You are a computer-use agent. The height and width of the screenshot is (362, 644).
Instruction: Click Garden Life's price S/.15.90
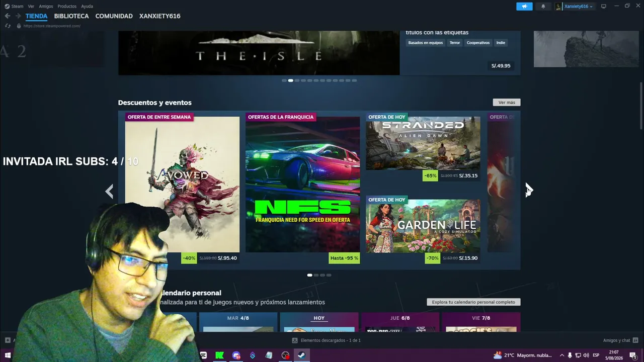pyautogui.click(x=468, y=258)
